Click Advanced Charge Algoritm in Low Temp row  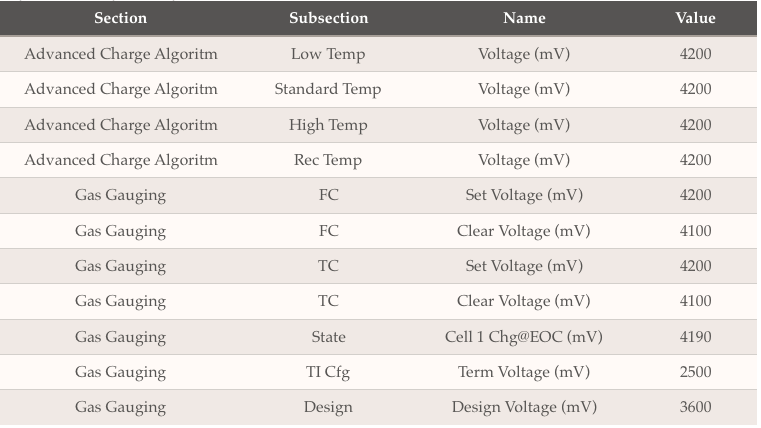tap(120, 54)
